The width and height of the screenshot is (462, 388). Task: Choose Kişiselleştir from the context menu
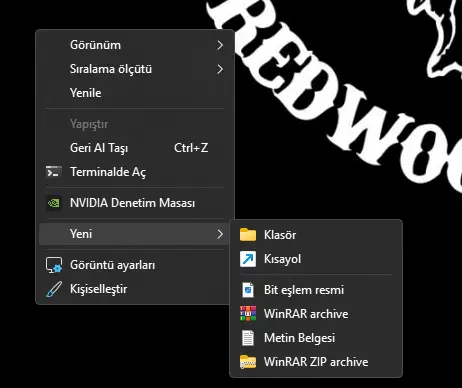point(134,289)
